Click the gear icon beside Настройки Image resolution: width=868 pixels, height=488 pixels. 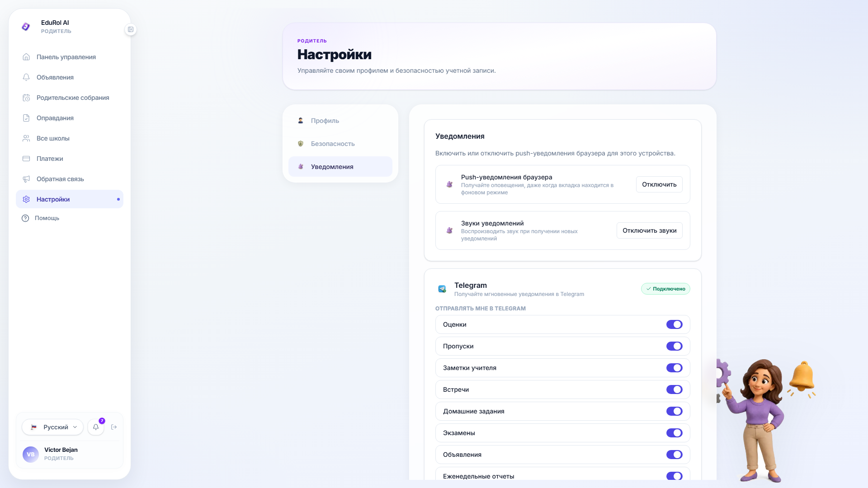(x=26, y=199)
